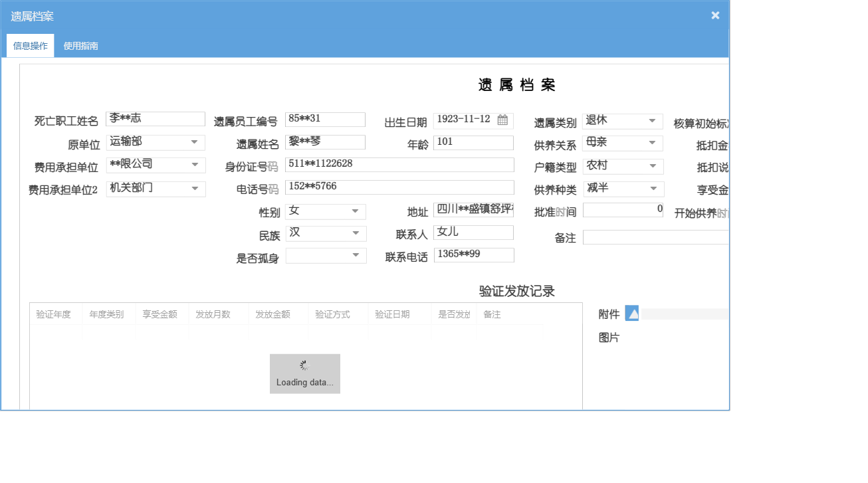The height and width of the screenshot is (483, 868).
Task: Click the blue 附件 upload icon
Action: [632, 313]
